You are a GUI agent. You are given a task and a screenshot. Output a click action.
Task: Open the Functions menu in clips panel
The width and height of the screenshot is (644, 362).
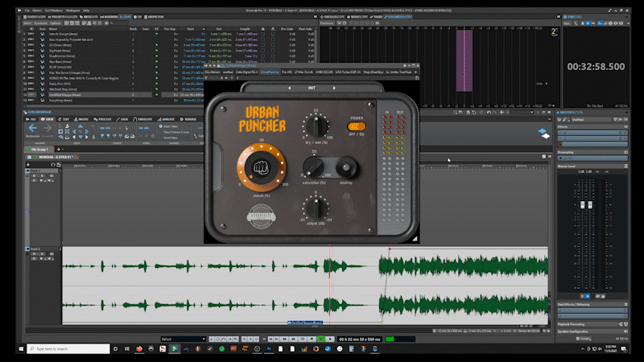[40, 23]
